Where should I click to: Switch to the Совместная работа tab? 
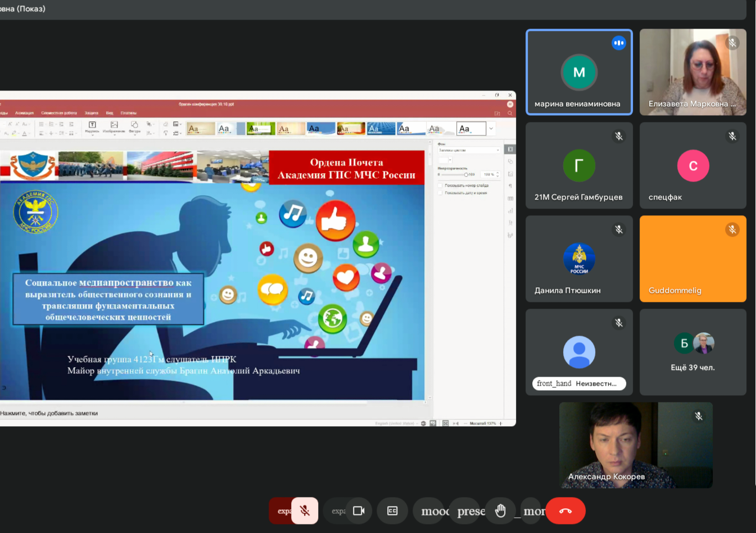(59, 113)
